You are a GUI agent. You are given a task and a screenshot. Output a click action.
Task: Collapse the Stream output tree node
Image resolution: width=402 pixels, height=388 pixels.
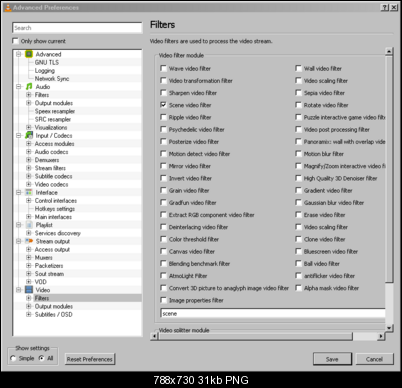pos(19,241)
